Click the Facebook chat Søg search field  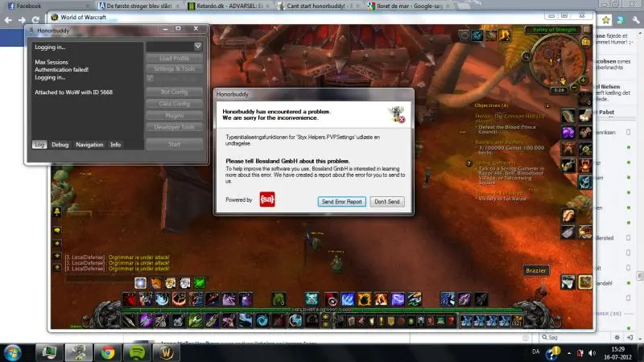coord(575,337)
